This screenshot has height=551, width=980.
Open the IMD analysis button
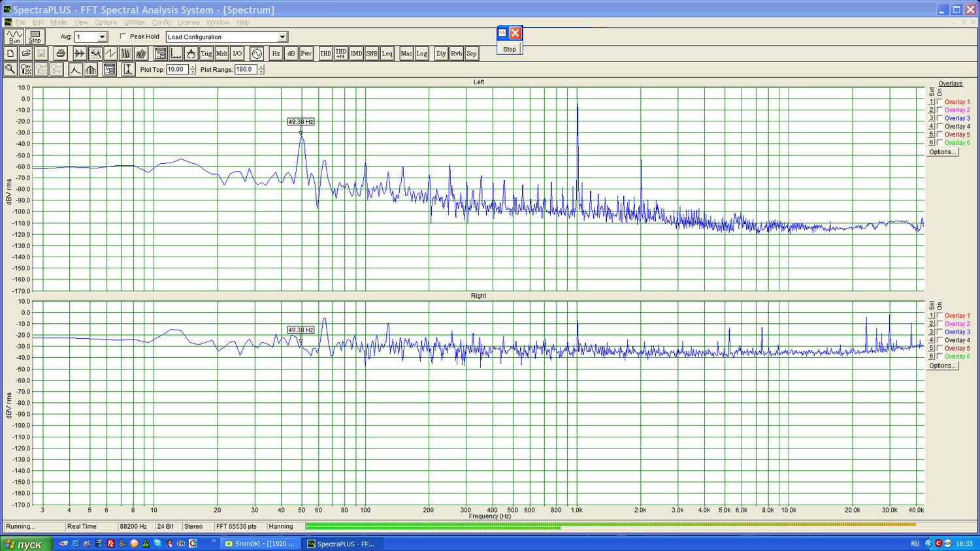click(356, 54)
